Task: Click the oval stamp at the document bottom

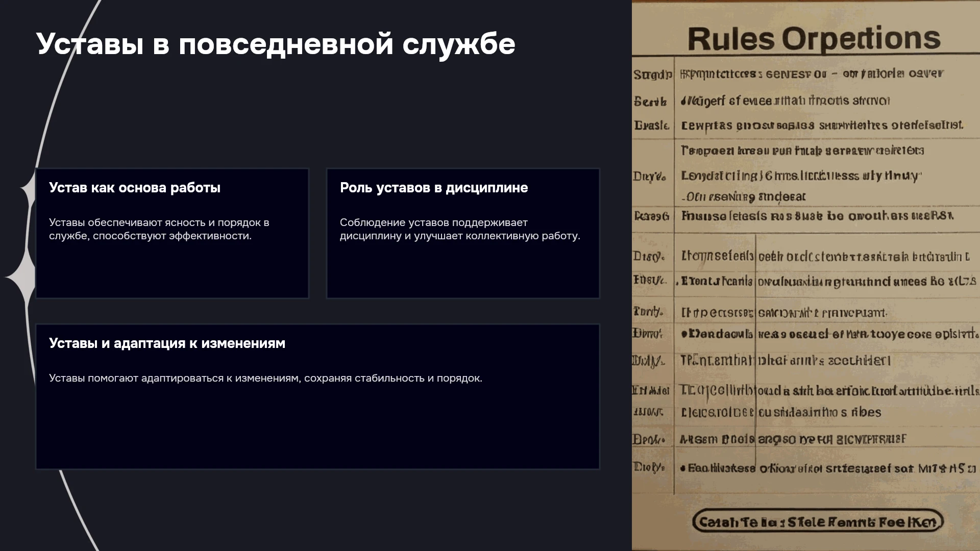Action: click(x=818, y=522)
